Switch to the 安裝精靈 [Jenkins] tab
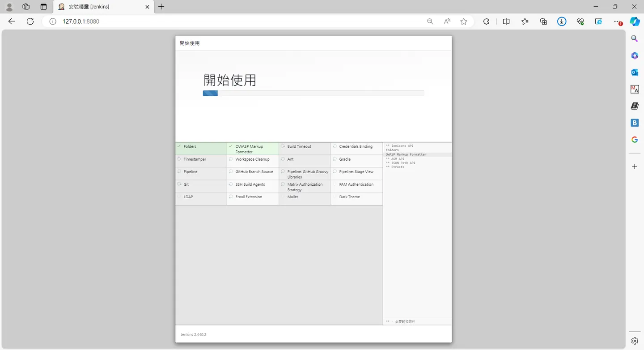This screenshot has height=350, width=644. (x=104, y=7)
